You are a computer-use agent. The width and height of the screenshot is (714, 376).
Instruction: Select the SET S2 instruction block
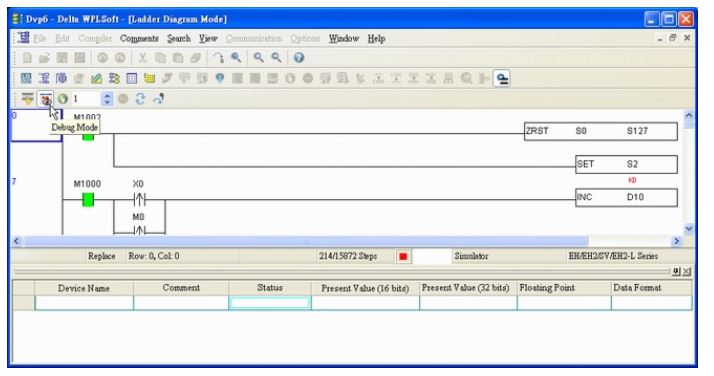(x=626, y=164)
